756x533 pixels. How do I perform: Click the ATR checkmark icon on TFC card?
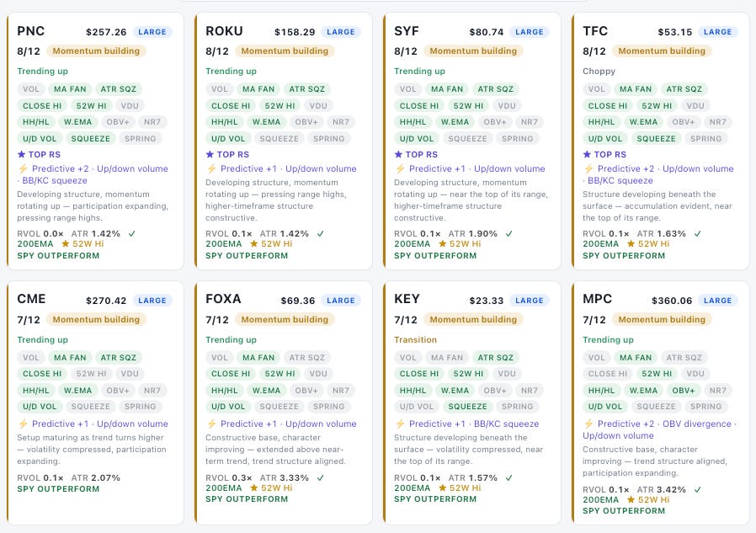tap(697, 234)
